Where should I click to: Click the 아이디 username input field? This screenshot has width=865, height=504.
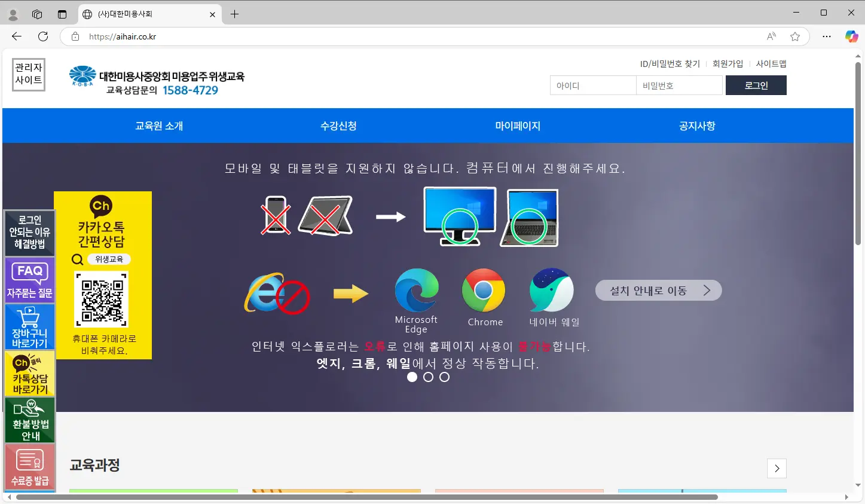click(x=592, y=85)
